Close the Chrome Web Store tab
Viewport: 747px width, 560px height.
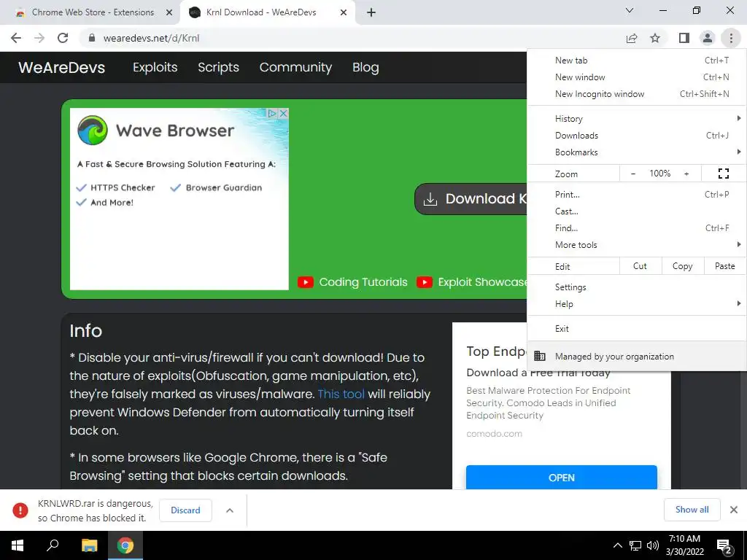(x=169, y=12)
